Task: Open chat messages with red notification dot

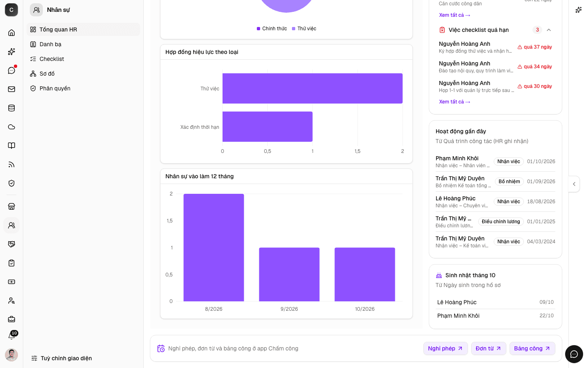Action: point(11,70)
